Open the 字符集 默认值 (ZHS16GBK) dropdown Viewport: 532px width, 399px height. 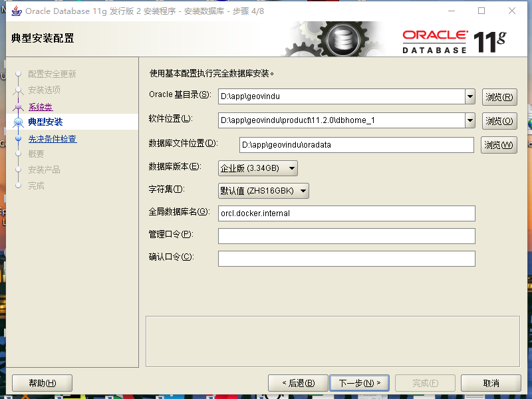(x=263, y=191)
